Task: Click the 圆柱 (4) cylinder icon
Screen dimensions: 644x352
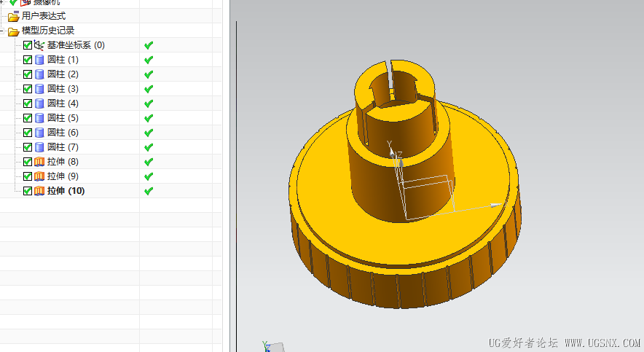Action: (x=39, y=103)
